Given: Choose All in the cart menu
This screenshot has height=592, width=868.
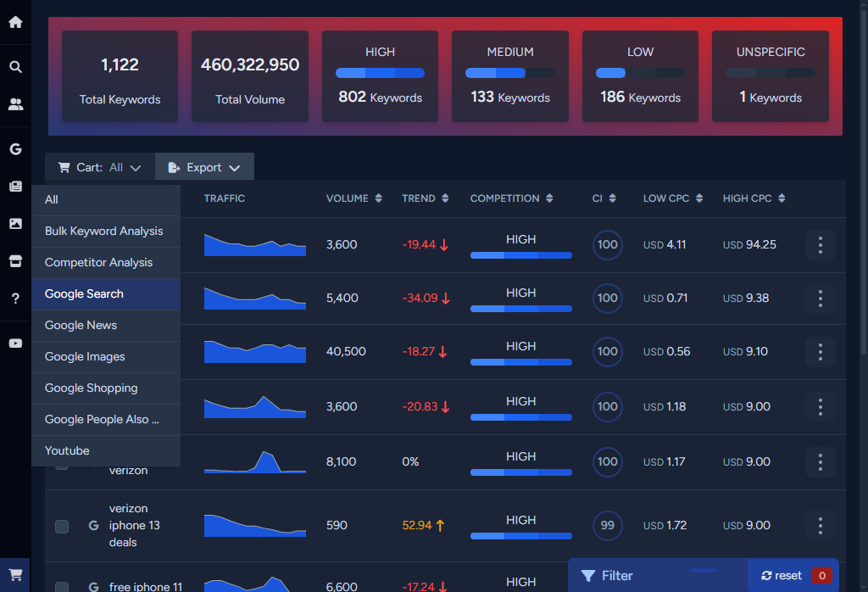Looking at the screenshot, I should (x=106, y=200).
